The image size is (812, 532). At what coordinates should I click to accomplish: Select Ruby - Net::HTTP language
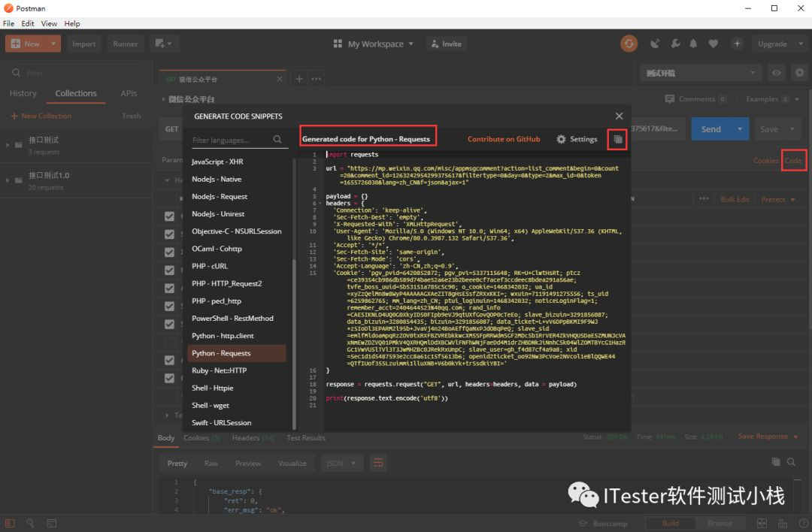(219, 370)
